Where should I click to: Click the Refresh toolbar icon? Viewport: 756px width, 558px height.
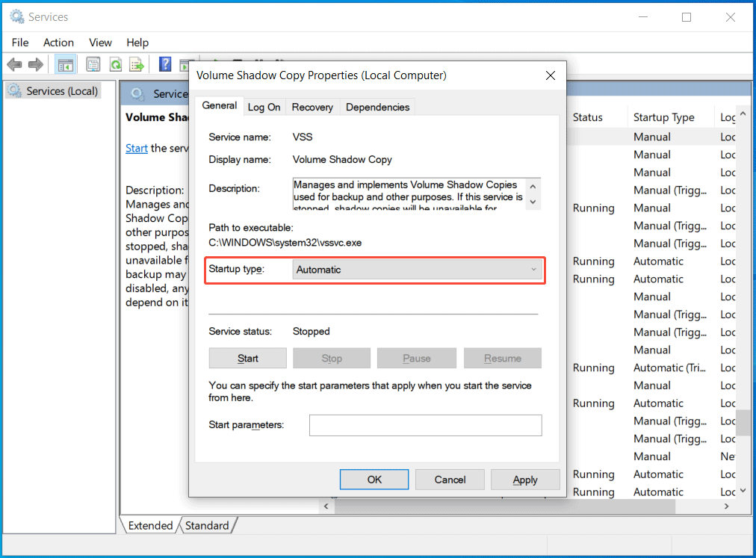[x=115, y=64]
